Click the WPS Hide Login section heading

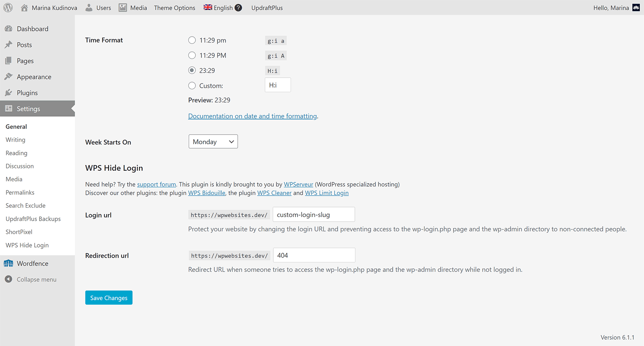tap(114, 168)
